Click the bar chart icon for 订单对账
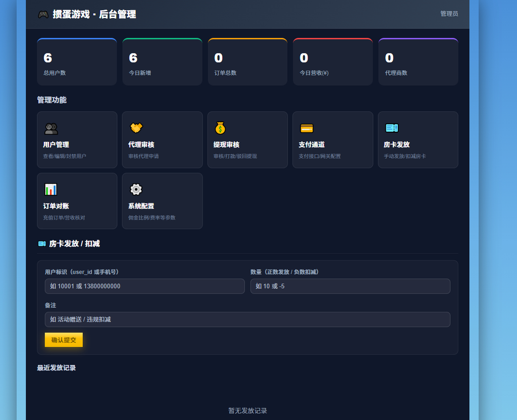 pos(51,190)
